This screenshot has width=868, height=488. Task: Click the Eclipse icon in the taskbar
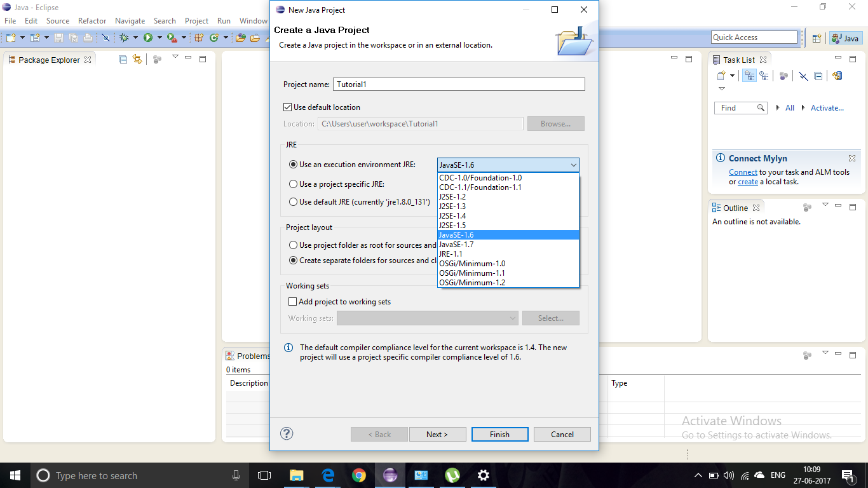pos(390,475)
